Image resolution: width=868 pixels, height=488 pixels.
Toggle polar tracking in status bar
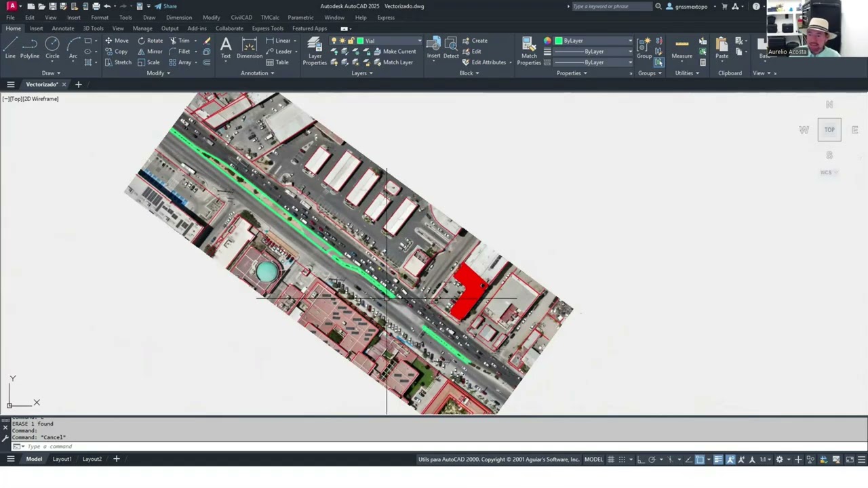(x=652, y=460)
